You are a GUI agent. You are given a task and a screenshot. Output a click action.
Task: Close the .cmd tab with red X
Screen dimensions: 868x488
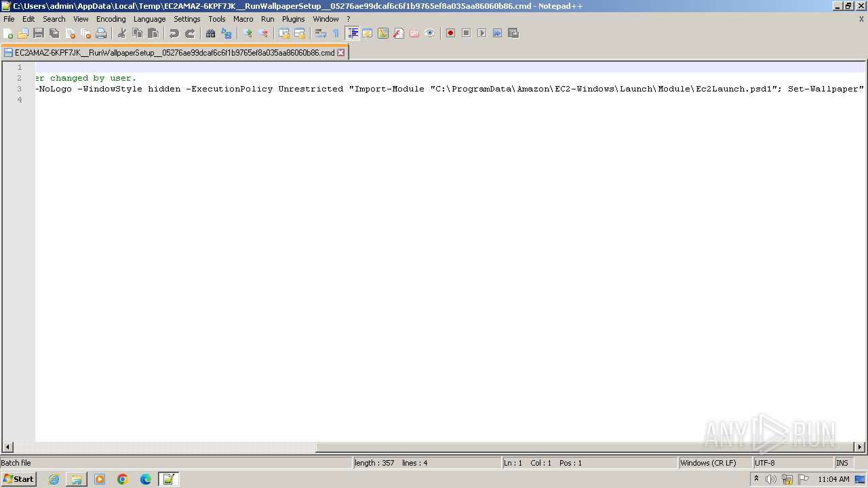click(341, 52)
